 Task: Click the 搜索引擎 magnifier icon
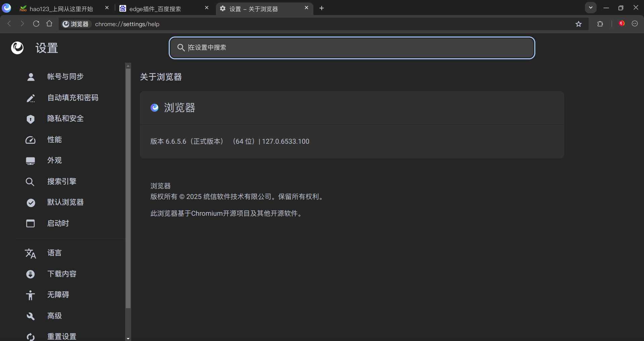coord(30,182)
